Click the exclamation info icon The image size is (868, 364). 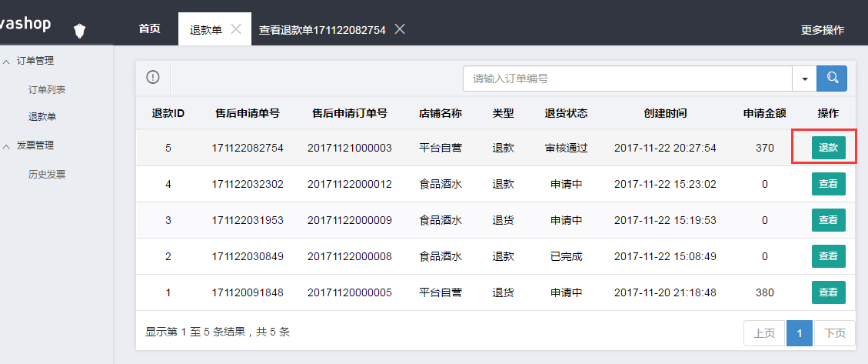coord(153,78)
